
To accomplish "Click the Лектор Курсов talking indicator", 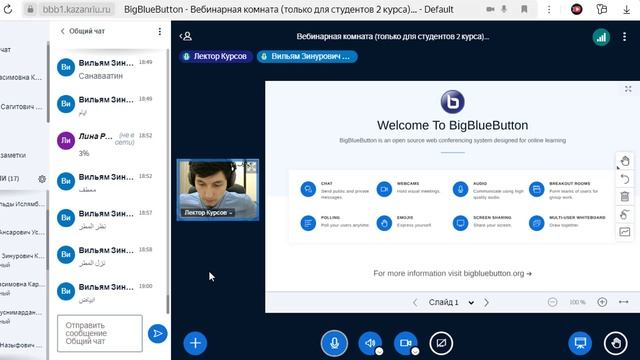I will [x=216, y=56].
